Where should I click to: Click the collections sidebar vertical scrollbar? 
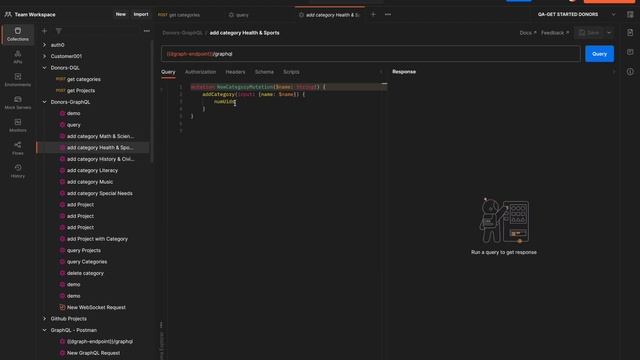(152, 102)
